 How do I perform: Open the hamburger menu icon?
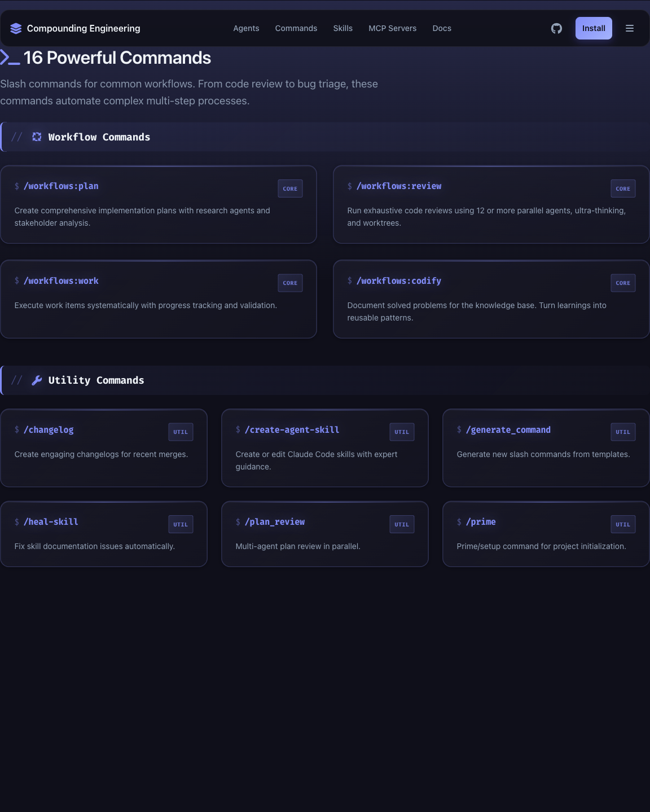(x=630, y=28)
